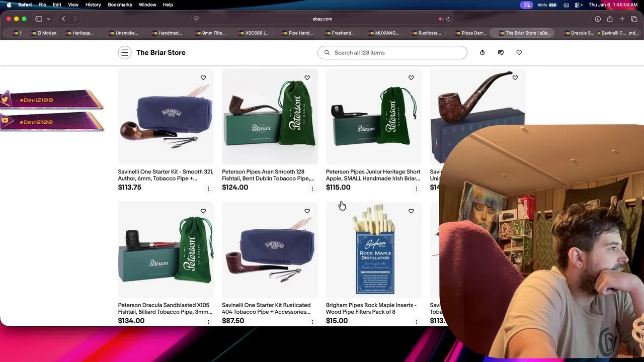Open more options for $124.00 Peterson Aran listing
The image size is (644, 362).
coord(312,189)
